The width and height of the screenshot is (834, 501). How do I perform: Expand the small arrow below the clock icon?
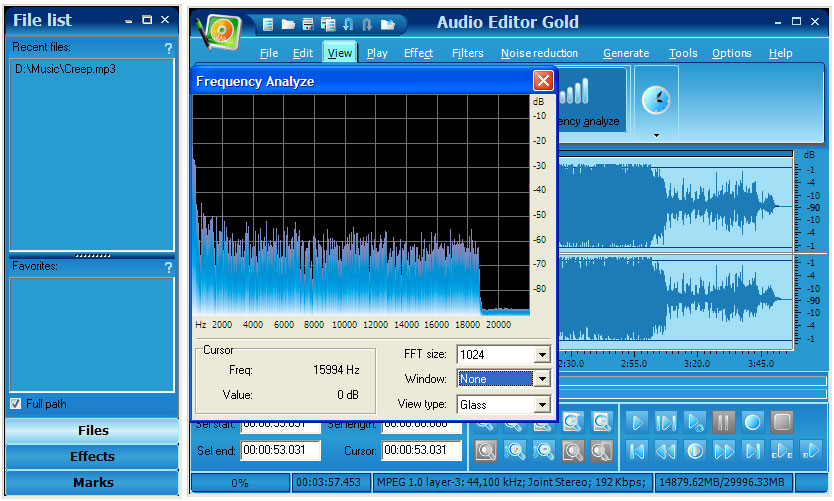pyautogui.click(x=656, y=135)
